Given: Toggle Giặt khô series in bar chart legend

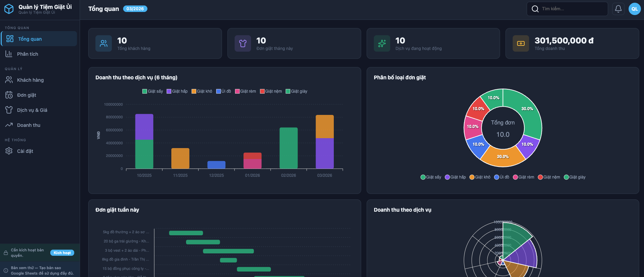Looking at the screenshot, I should coord(202,91).
